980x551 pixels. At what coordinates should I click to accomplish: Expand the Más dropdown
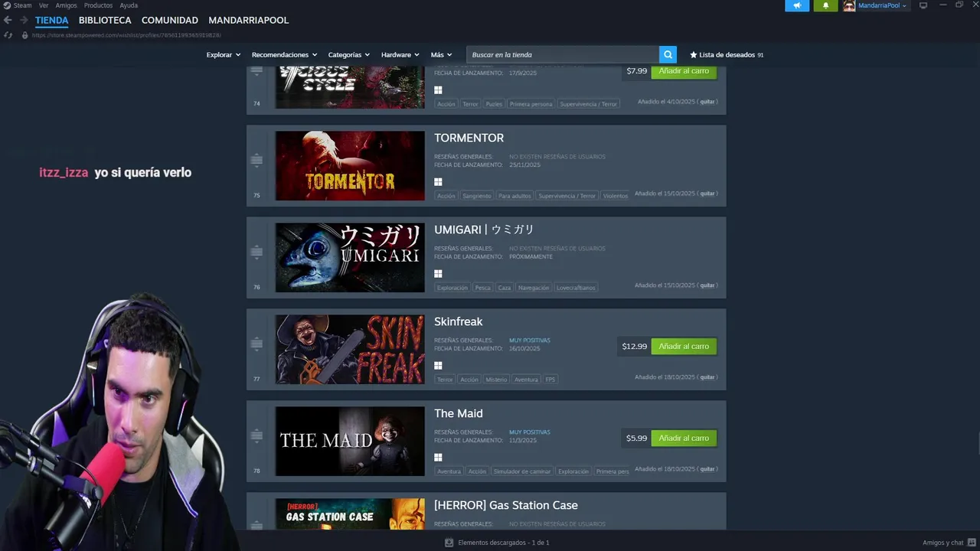[441, 54]
